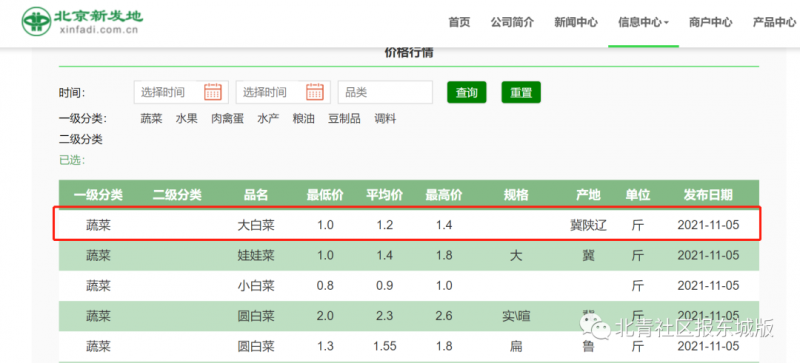
Task: Open 商户中心 nav item
Action: (x=711, y=22)
